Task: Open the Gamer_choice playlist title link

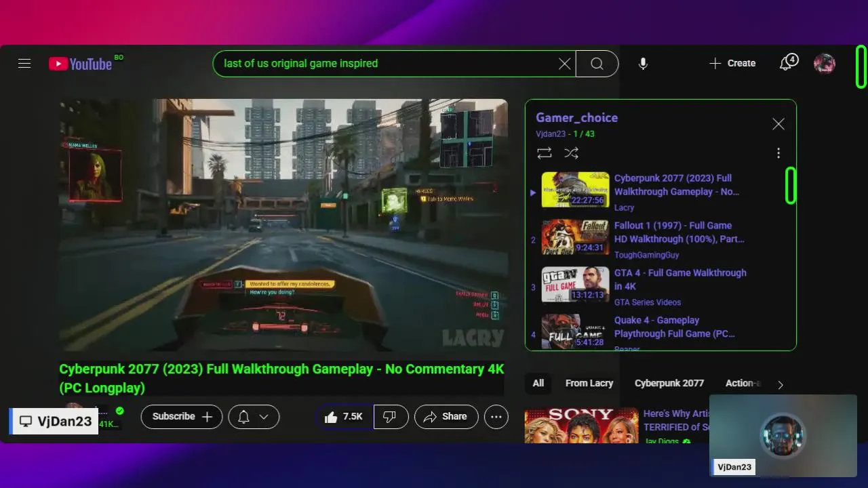Action: 576,117
